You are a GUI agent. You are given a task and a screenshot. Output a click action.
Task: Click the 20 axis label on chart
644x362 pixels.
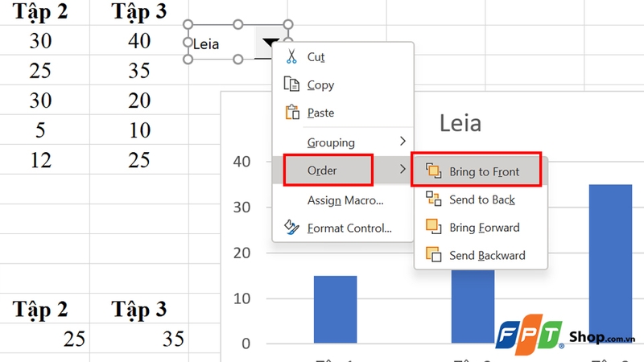pyautogui.click(x=242, y=253)
